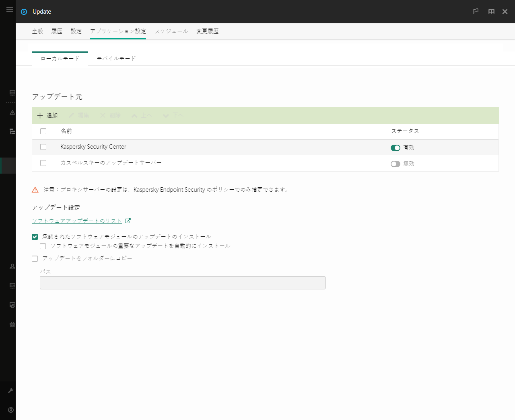Enable カスペルスキーのアップデートサーバー update source

pos(395,164)
